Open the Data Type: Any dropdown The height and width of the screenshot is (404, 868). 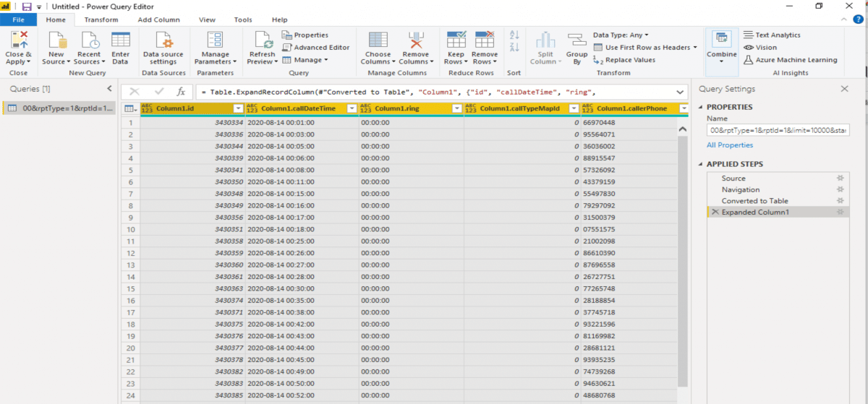pos(621,35)
